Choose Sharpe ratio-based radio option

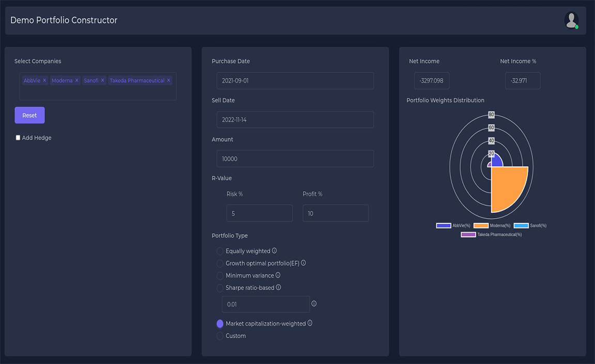click(220, 288)
